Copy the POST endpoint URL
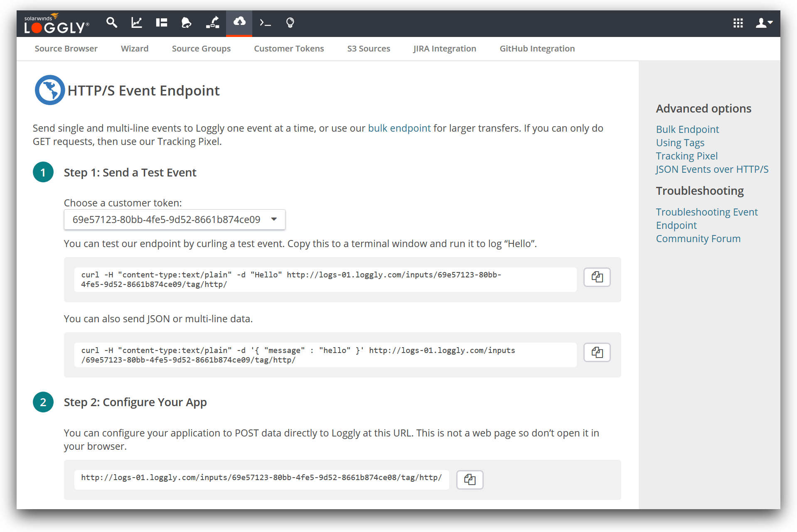The height and width of the screenshot is (532, 797). point(470,480)
